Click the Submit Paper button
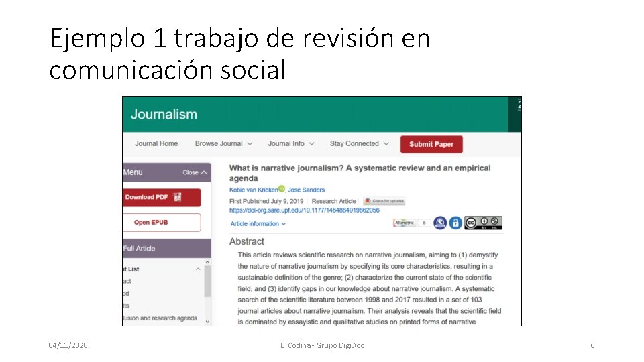 pos(431,144)
